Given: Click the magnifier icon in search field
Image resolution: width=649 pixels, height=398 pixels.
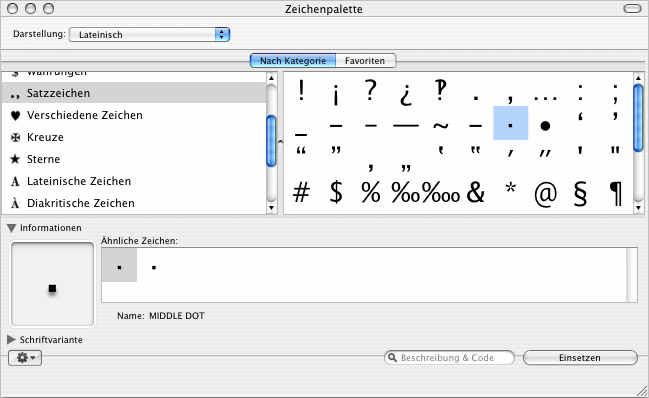Looking at the screenshot, I should pyautogui.click(x=392, y=357).
